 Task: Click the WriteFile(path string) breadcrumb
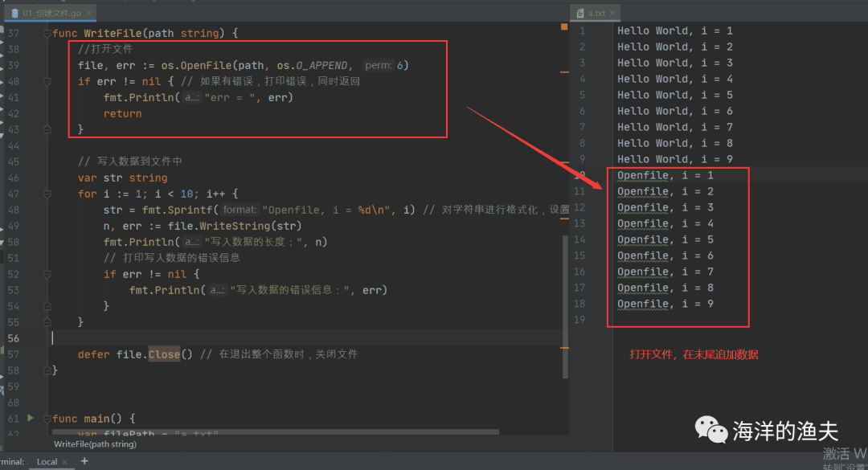(x=95, y=444)
